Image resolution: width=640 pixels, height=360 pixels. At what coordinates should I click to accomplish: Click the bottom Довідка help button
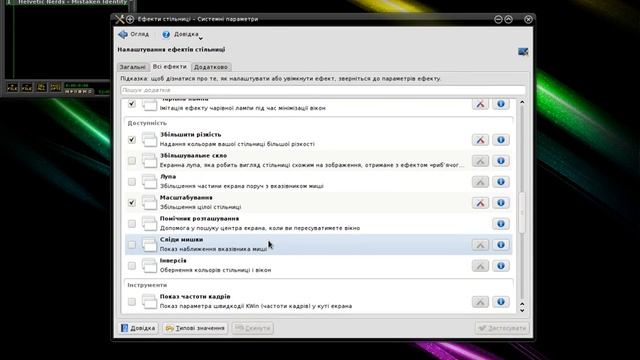point(138,328)
